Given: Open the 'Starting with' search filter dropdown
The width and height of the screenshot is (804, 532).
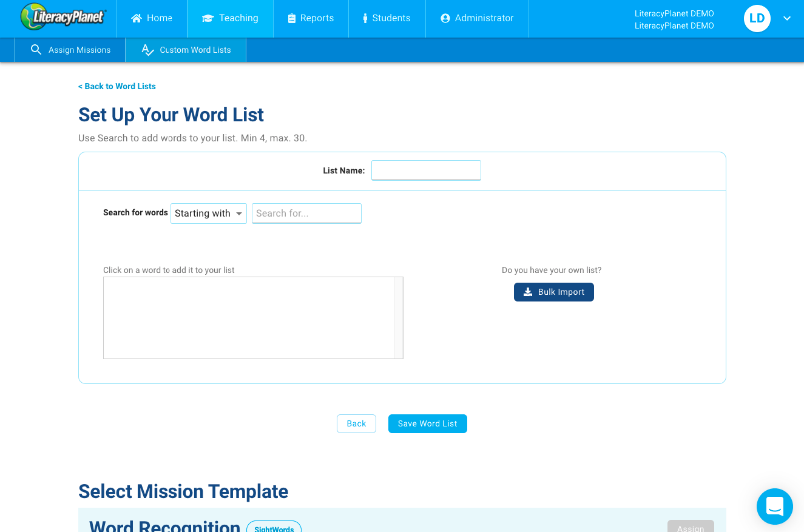Looking at the screenshot, I should tap(209, 213).
